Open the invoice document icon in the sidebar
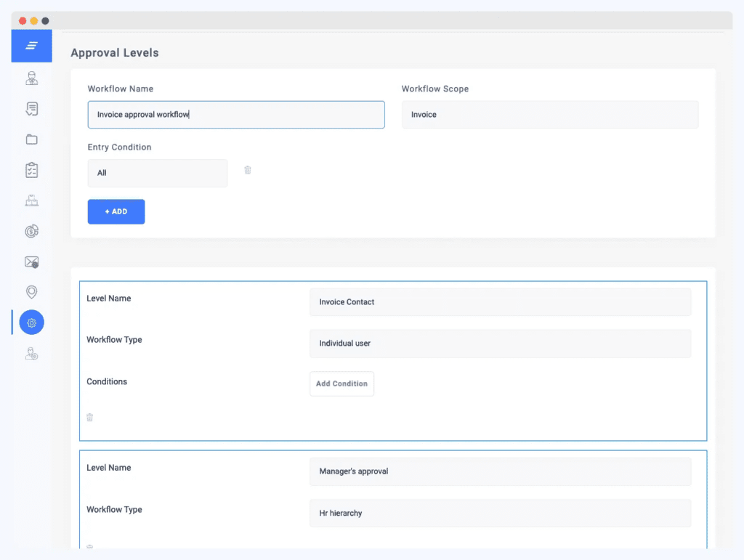This screenshot has width=744, height=560. point(32,108)
